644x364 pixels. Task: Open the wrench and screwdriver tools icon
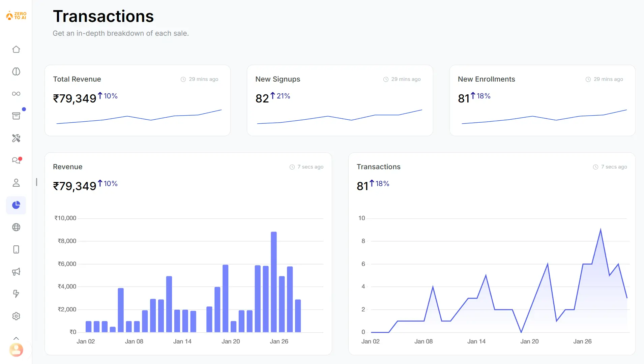[x=16, y=138]
